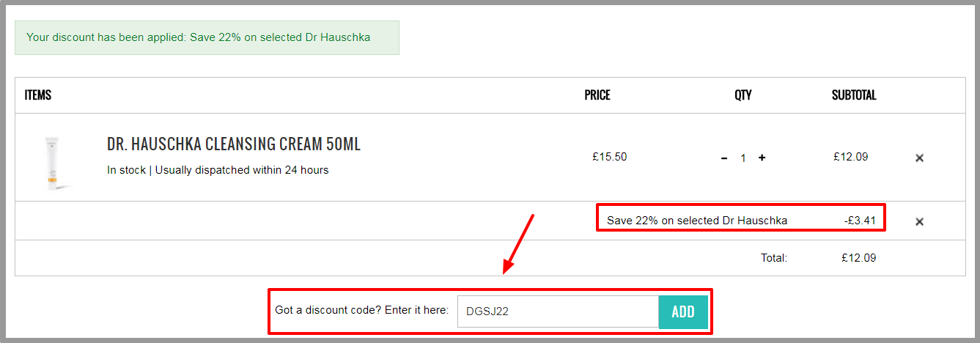Select the SUBTOTAL column header
The height and width of the screenshot is (343, 980).
[854, 95]
